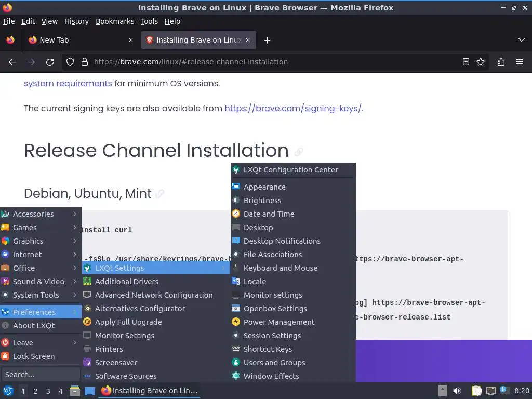Open Alternatives Configurator

click(156, 309)
